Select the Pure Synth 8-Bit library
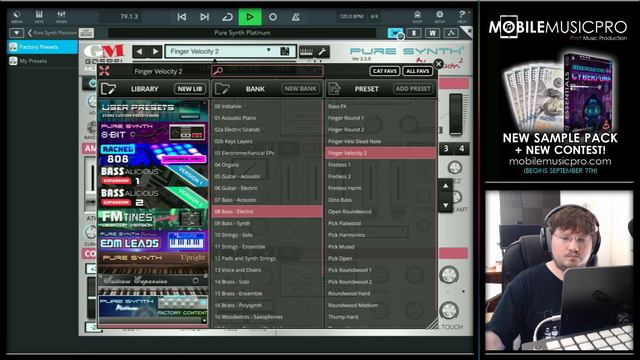 [x=153, y=132]
